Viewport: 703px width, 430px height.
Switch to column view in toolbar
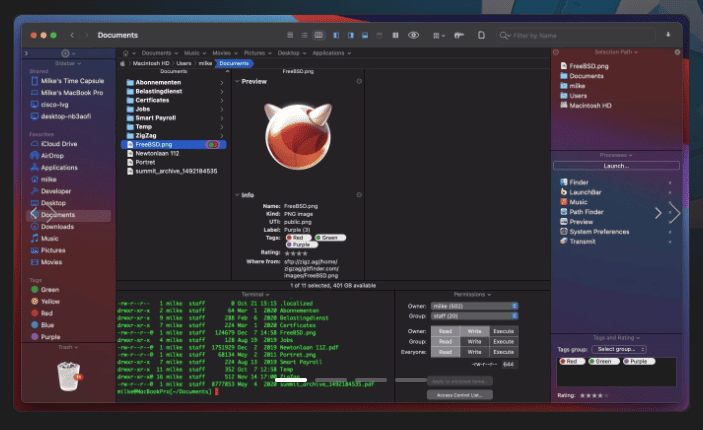[318, 35]
